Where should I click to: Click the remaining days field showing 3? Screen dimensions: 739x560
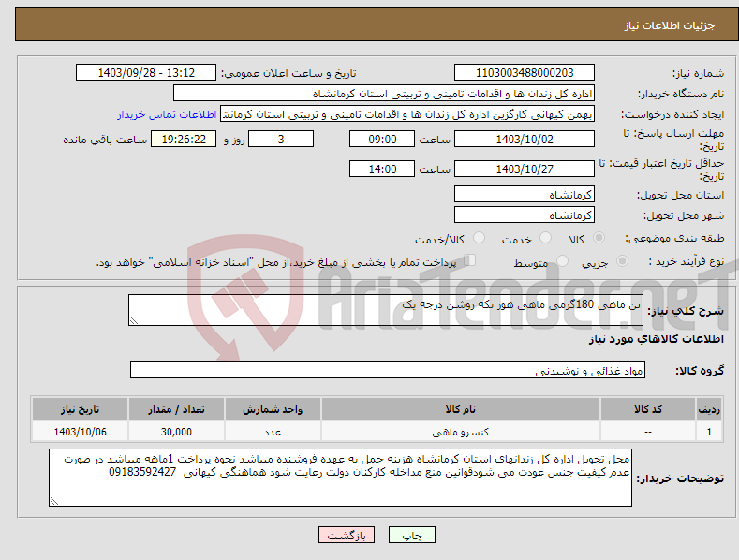pyautogui.click(x=281, y=139)
